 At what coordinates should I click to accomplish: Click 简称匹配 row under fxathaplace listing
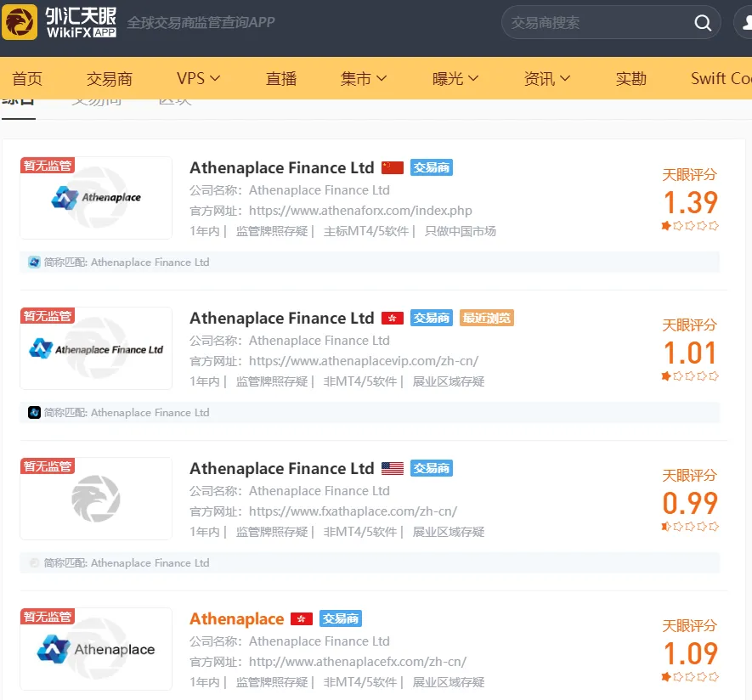(370, 563)
